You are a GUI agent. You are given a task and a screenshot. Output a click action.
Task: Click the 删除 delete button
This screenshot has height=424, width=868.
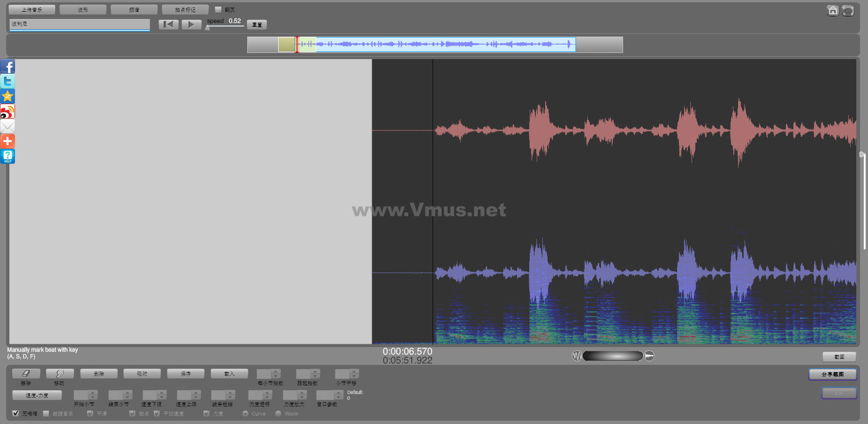(99, 373)
